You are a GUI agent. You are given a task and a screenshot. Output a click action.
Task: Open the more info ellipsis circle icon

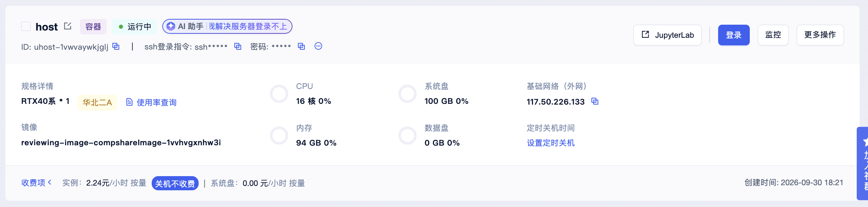pyautogui.click(x=318, y=46)
